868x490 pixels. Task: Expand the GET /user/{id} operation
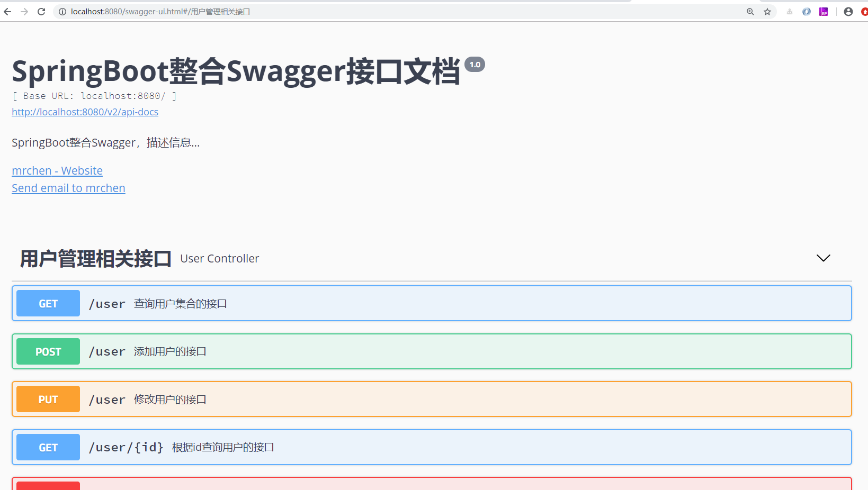[x=432, y=447]
